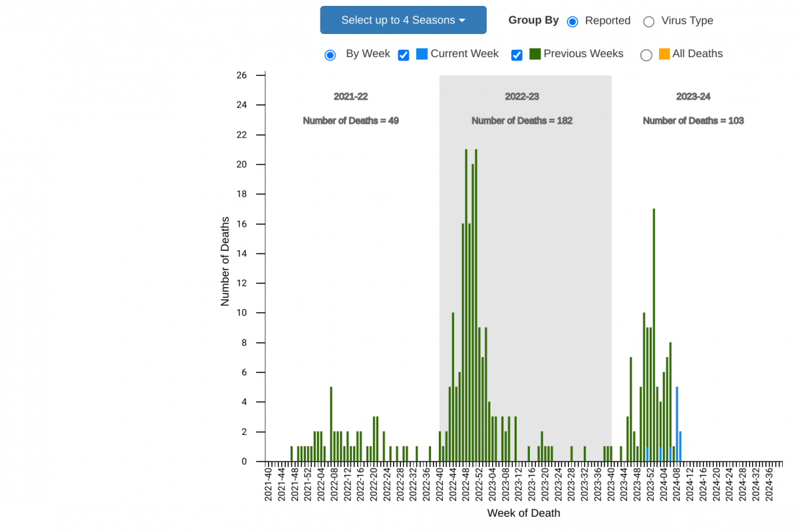Switch to the All Deaths radio option
The width and height of the screenshot is (798, 532).
646,55
